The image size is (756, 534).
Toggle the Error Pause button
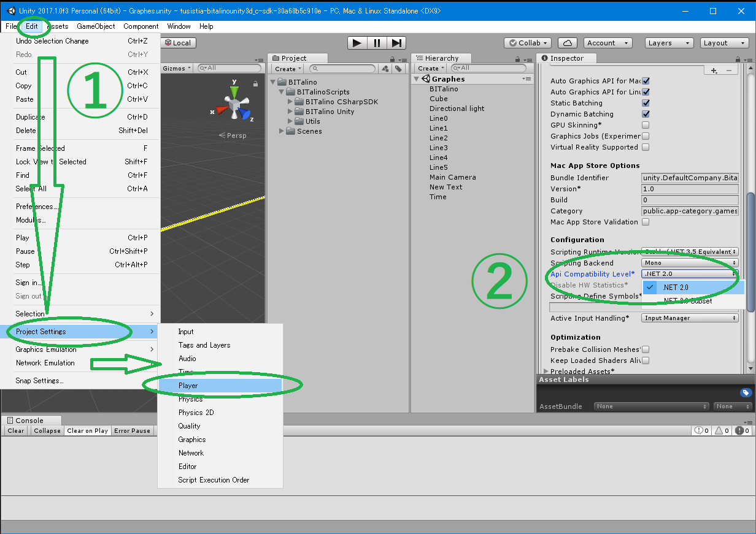(132, 431)
